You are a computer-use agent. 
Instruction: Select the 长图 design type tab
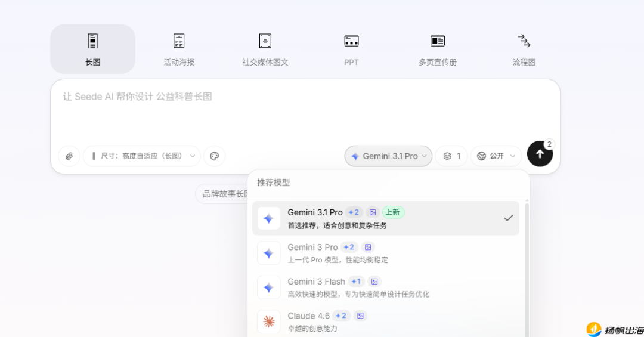click(x=93, y=50)
